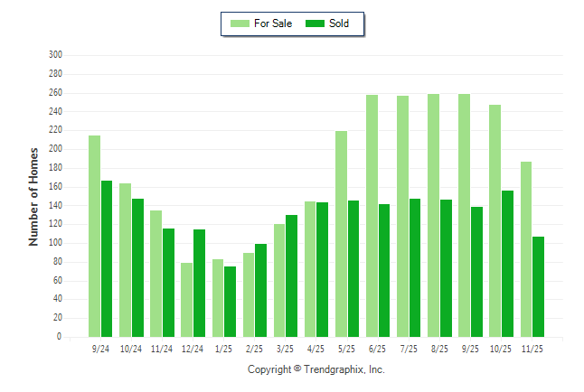This screenshot has width=584, height=392.
Task: Click the For Sale bar for 8/25
Action: pyautogui.click(x=433, y=215)
